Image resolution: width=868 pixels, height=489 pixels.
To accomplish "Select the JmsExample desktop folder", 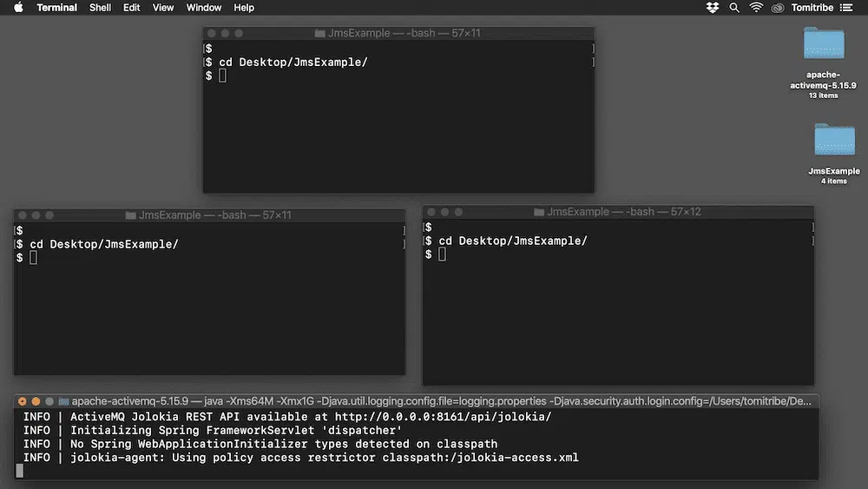I will pyautogui.click(x=834, y=142).
